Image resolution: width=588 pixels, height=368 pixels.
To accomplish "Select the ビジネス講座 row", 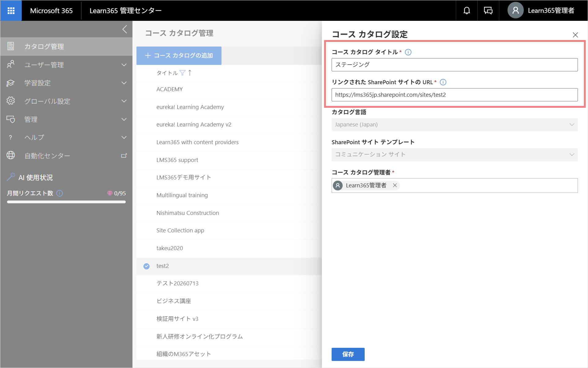I will tap(229, 301).
